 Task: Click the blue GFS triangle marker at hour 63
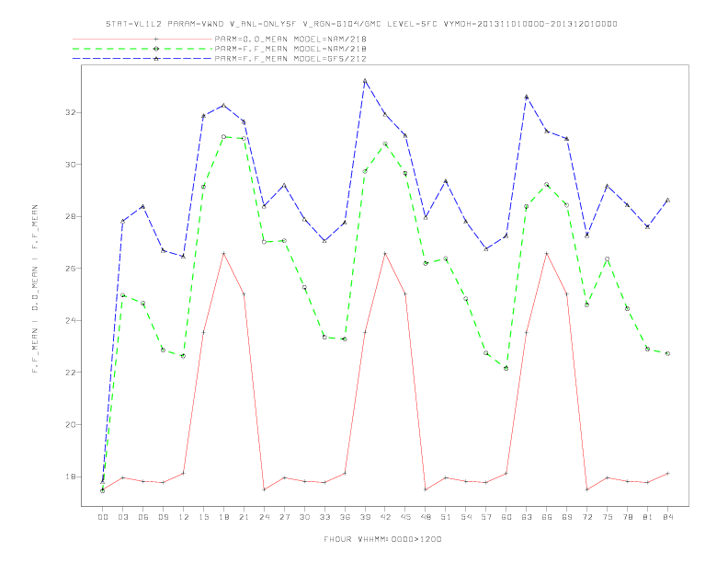[x=527, y=98]
